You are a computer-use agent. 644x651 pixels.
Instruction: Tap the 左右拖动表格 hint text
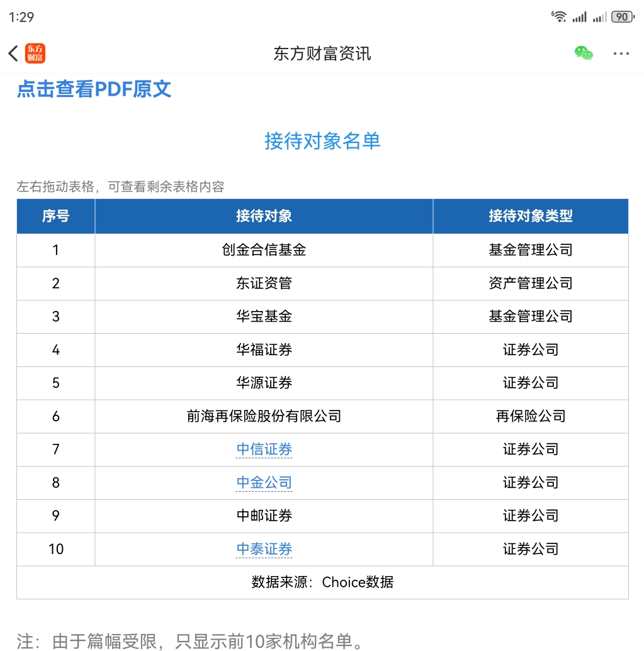(x=120, y=186)
